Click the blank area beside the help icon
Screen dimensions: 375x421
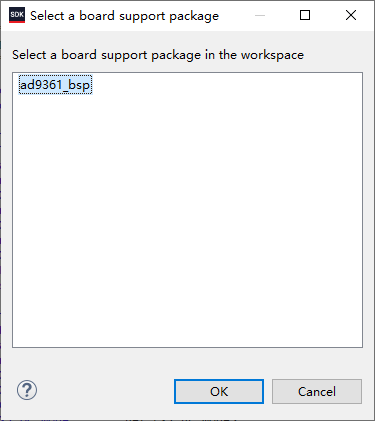pyautogui.click(x=105, y=391)
